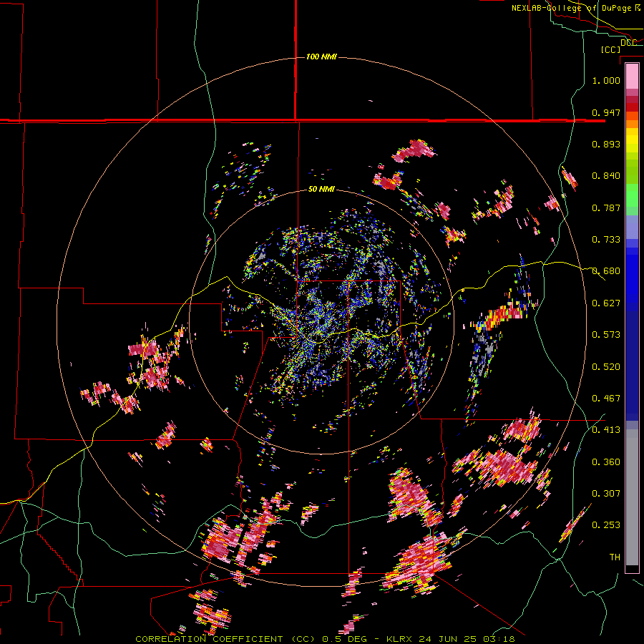Click the 0.787 legend value

606,208
